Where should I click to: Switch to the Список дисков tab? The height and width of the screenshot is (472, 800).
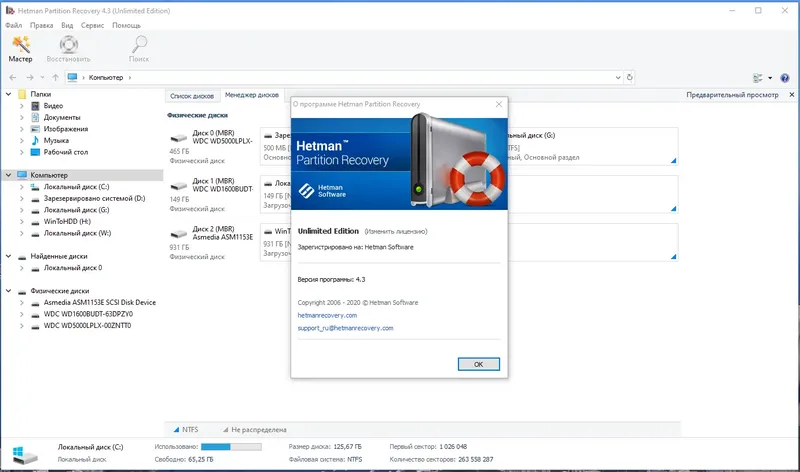click(x=192, y=95)
